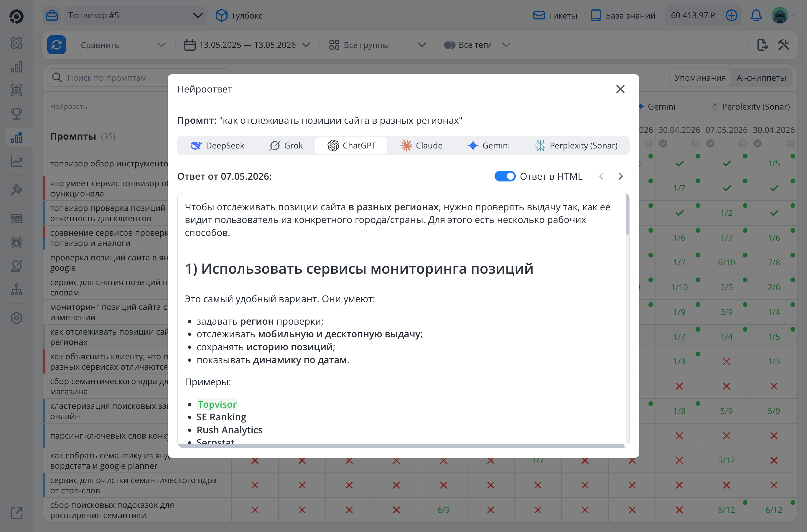Go to the previous answer arrow
The image size is (807, 532).
click(x=601, y=176)
